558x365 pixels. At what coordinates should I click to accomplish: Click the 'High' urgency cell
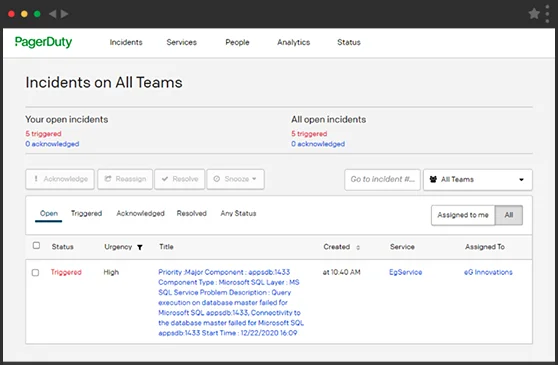coord(111,272)
